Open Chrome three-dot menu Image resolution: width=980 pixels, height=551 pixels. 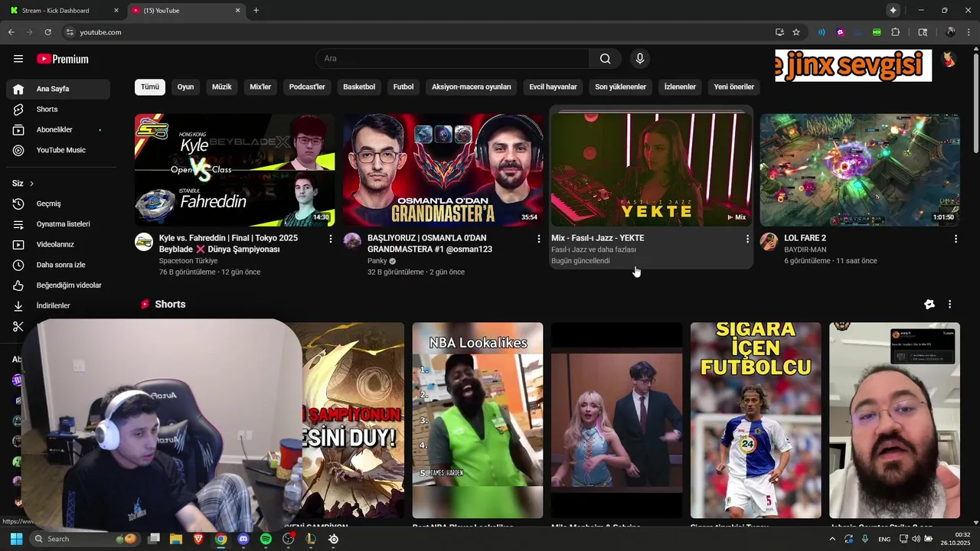pyautogui.click(x=969, y=32)
